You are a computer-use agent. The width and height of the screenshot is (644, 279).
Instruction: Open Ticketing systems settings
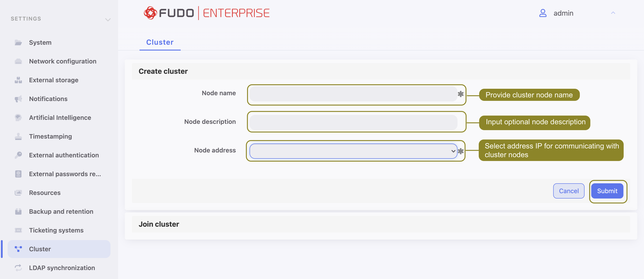coord(56,230)
